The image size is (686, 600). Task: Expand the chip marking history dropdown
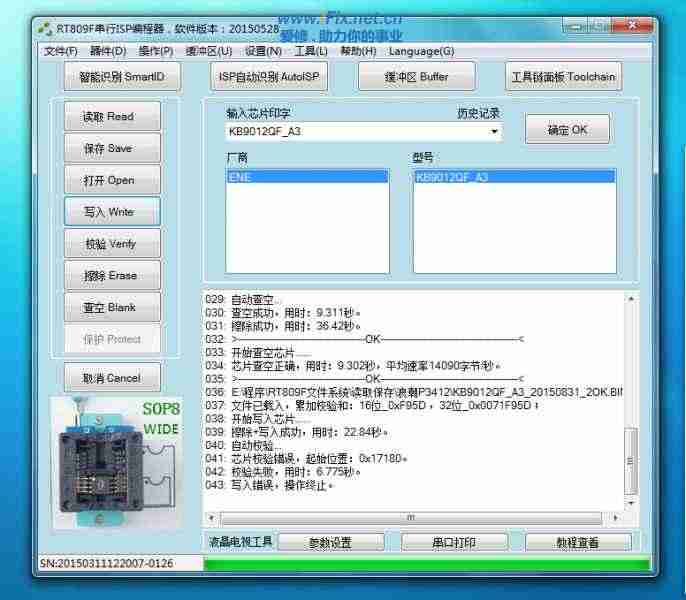(494, 131)
